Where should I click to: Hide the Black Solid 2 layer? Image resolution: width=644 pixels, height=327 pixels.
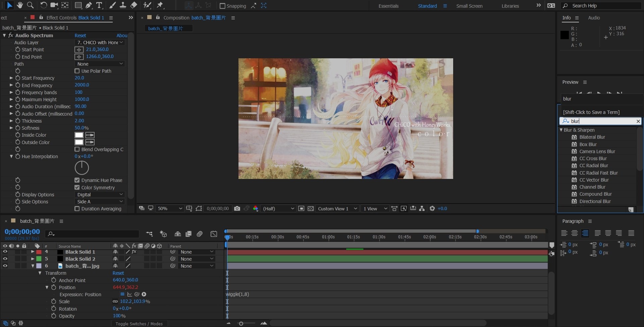click(5, 259)
